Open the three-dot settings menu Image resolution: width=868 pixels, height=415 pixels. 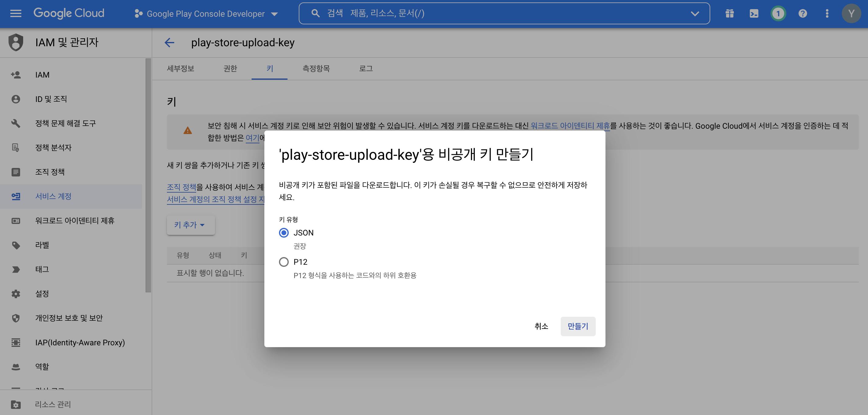coord(827,13)
